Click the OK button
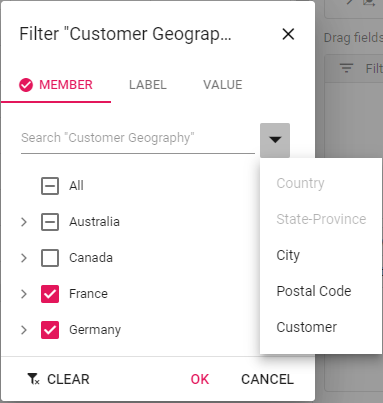This screenshot has height=403, width=383. click(x=200, y=379)
